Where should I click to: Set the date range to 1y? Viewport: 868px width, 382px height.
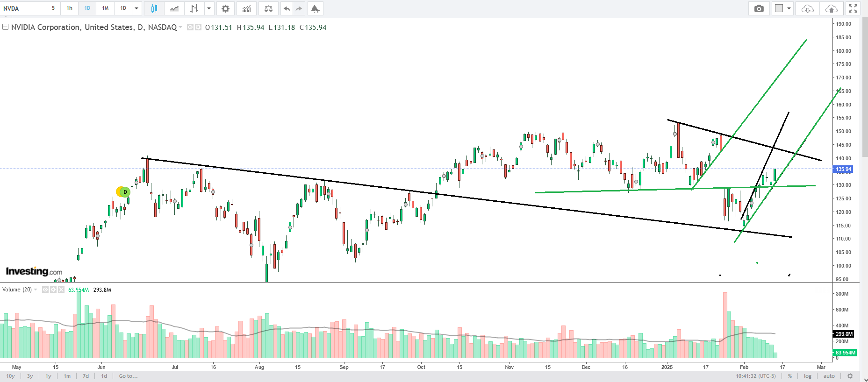pyautogui.click(x=48, y=376)
